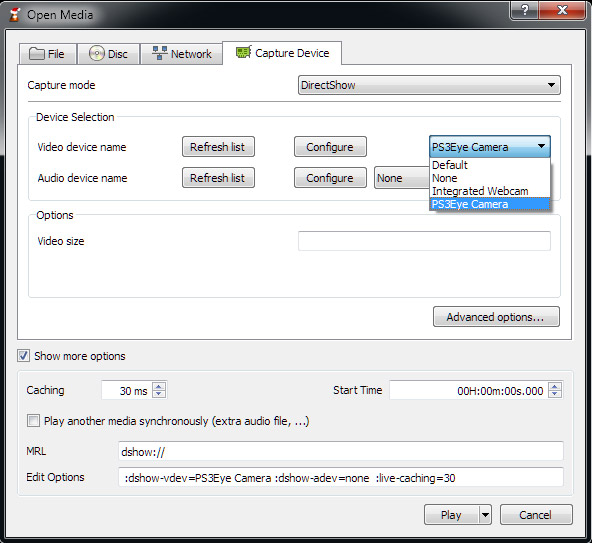Click the VLC cone icon in title bar
This screenshot has height=543, width=592.
14,14
